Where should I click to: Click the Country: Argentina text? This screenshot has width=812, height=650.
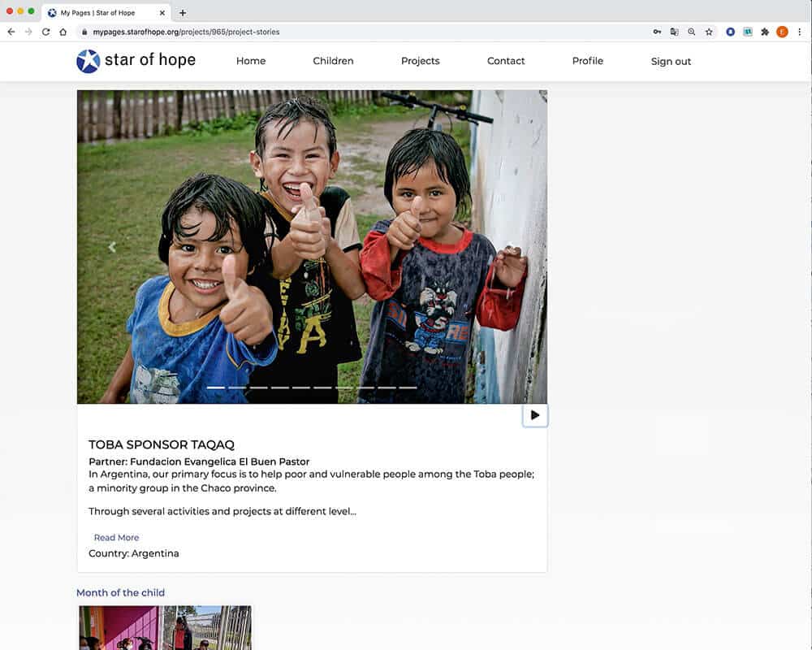pyautogui.click(x=134, y=553)
